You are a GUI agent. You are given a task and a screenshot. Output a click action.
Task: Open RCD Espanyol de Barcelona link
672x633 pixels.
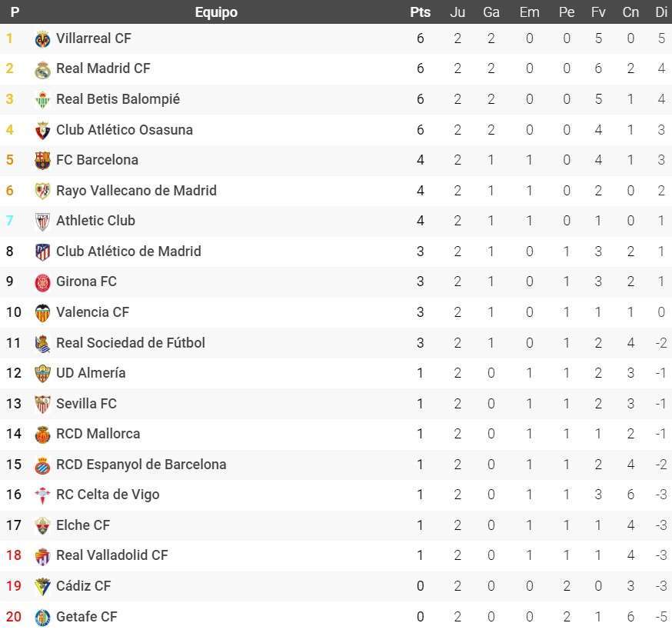141,465
